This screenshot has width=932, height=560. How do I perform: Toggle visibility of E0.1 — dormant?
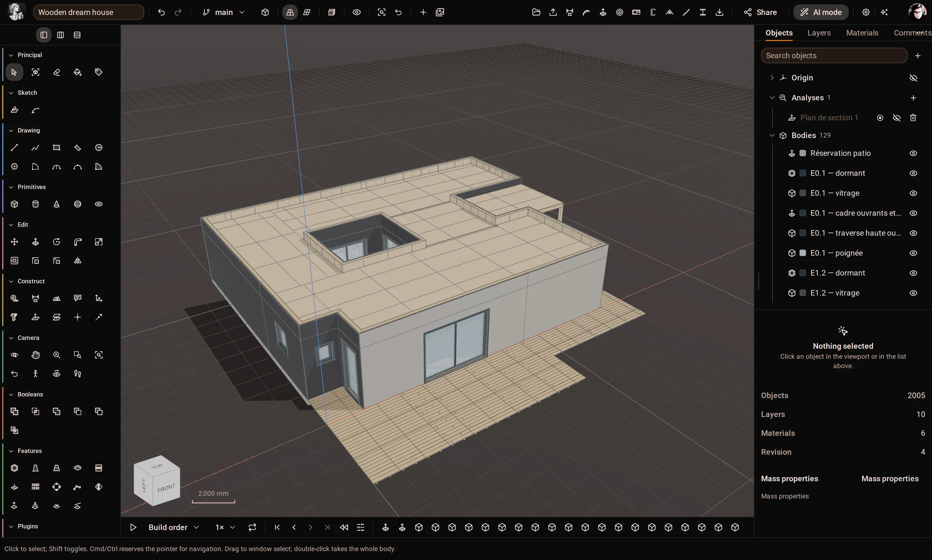click(913, 173)
